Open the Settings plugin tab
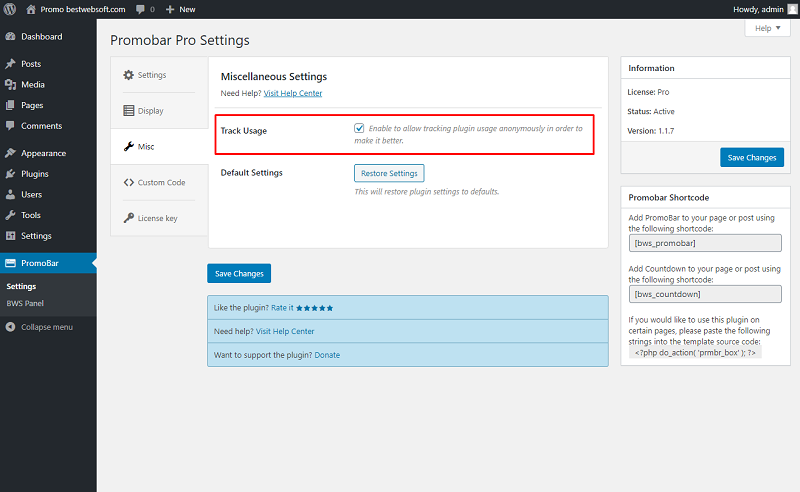Viewport: 800px width, 492px height. [x=159, y=75]
